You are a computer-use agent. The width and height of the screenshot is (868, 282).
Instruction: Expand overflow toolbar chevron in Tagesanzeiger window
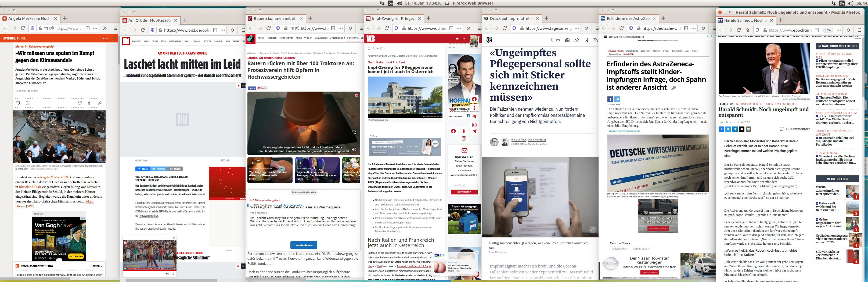tap(587, 28)
